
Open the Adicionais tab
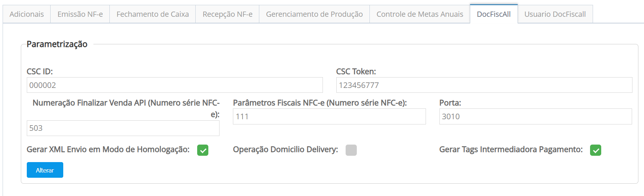[x=26, y=14]
